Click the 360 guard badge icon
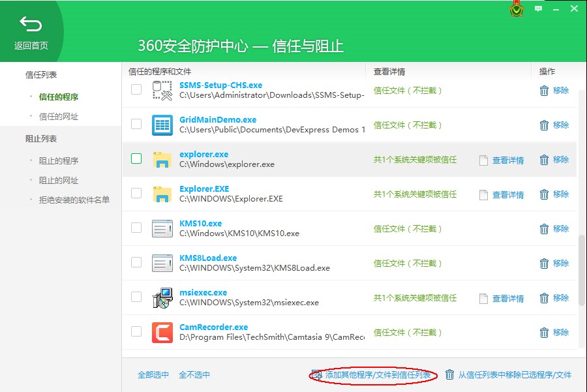This screenshot has width=587, height=392. pyautogui.click(x=517, y=9)
